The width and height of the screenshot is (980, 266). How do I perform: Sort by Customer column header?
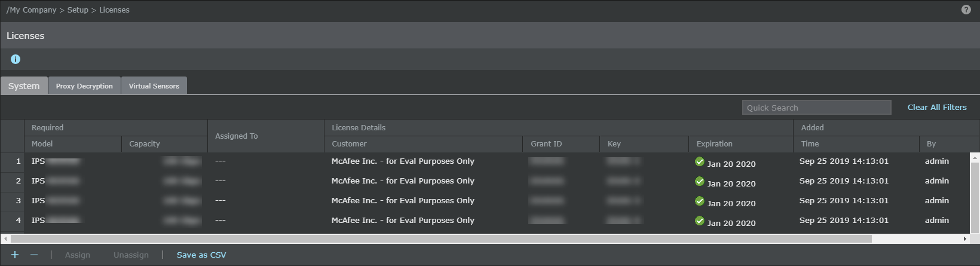424,143
